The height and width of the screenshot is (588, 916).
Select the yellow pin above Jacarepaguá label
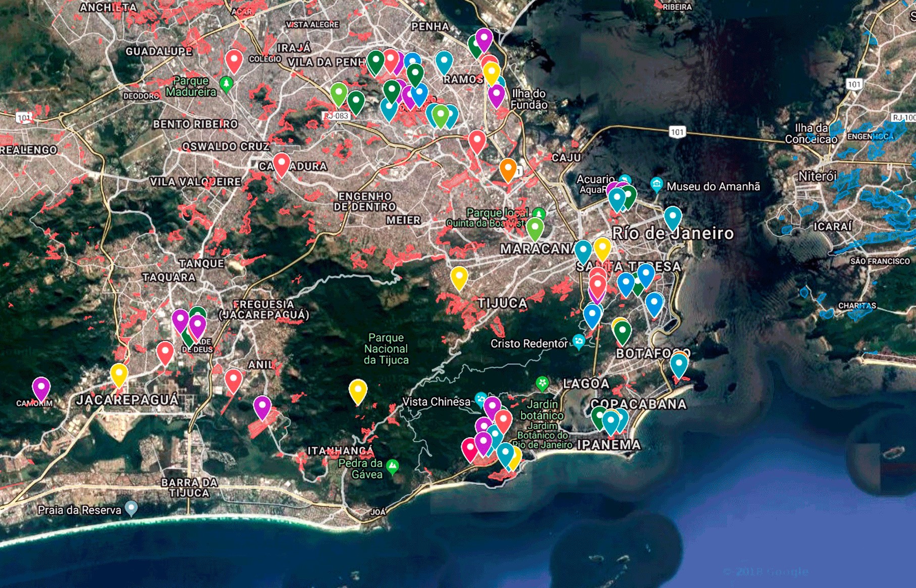click(x=119, y=374)
